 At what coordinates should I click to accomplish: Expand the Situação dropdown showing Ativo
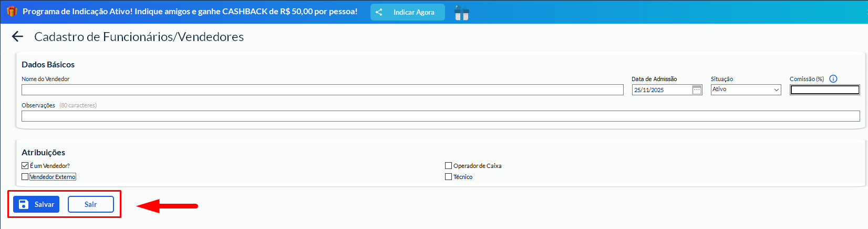(746, 90)
